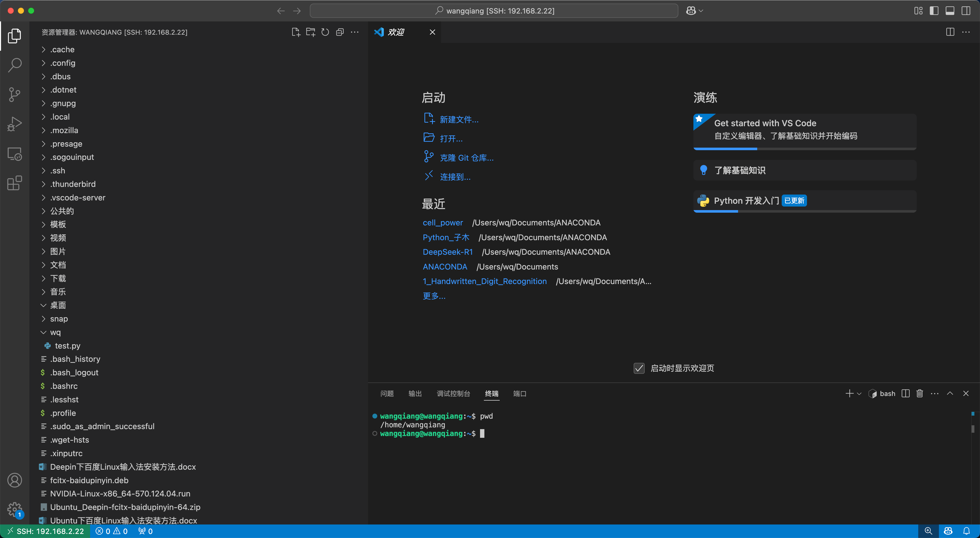The width and height of the screenshot is (980, 538).
Task: Open the Search view in activity bar
Action: (x=15, y=65)
